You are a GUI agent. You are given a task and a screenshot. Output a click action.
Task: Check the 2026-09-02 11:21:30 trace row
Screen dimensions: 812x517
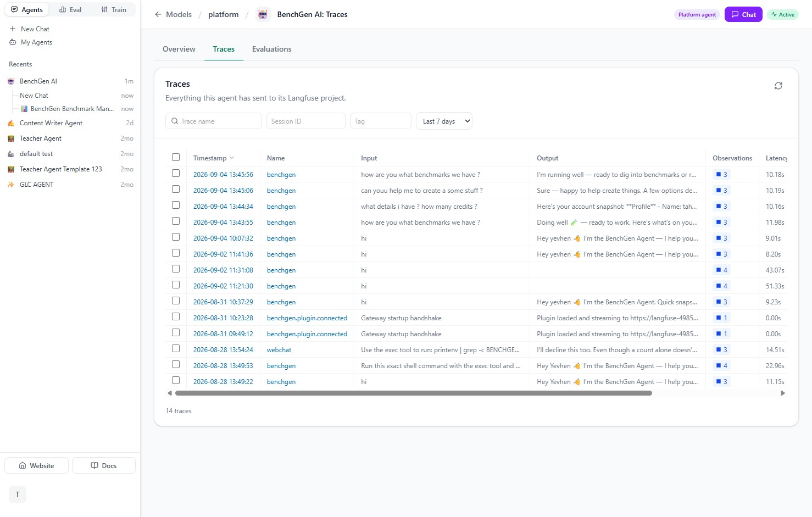(x=176, y=285)
